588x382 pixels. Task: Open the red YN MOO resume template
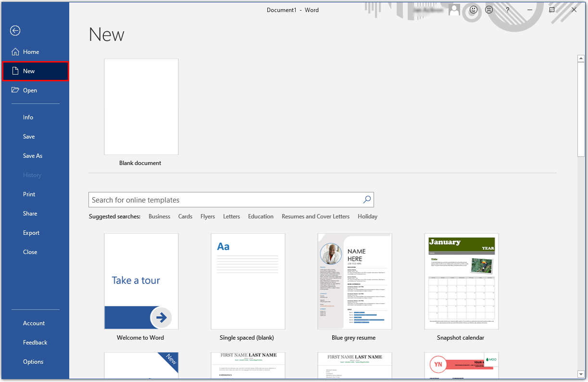coord(462,365)
